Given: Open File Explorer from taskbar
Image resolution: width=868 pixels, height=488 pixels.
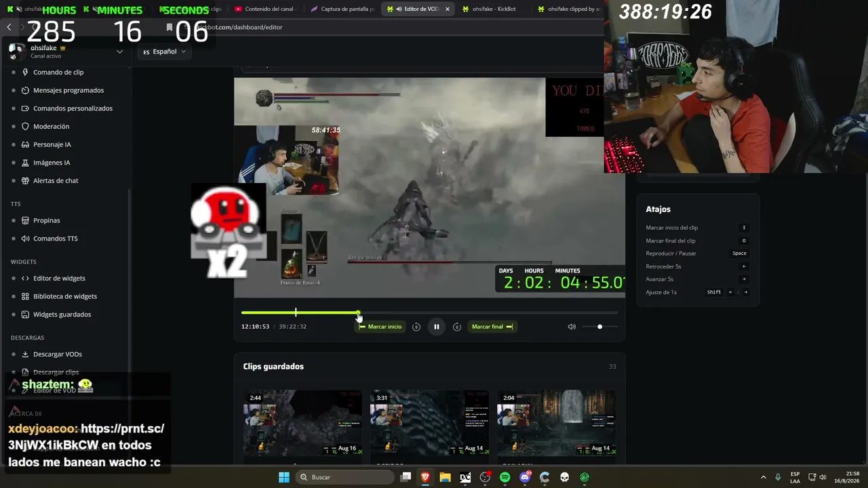Looking at the screenshot, I should click(445, 477).
